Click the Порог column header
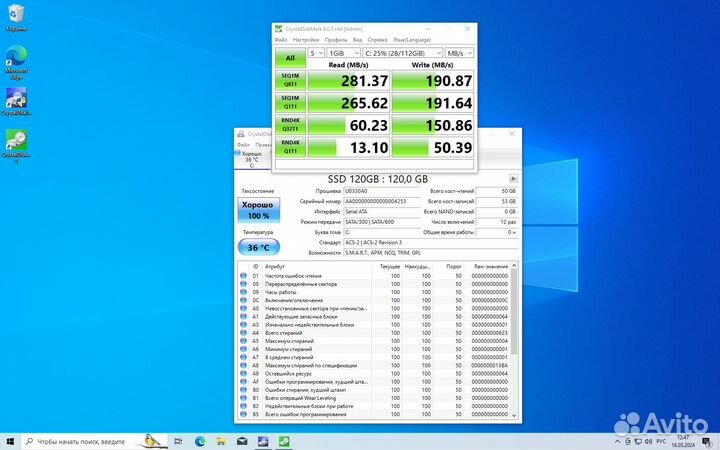This screenshot has height=450, width=720. 454,266
